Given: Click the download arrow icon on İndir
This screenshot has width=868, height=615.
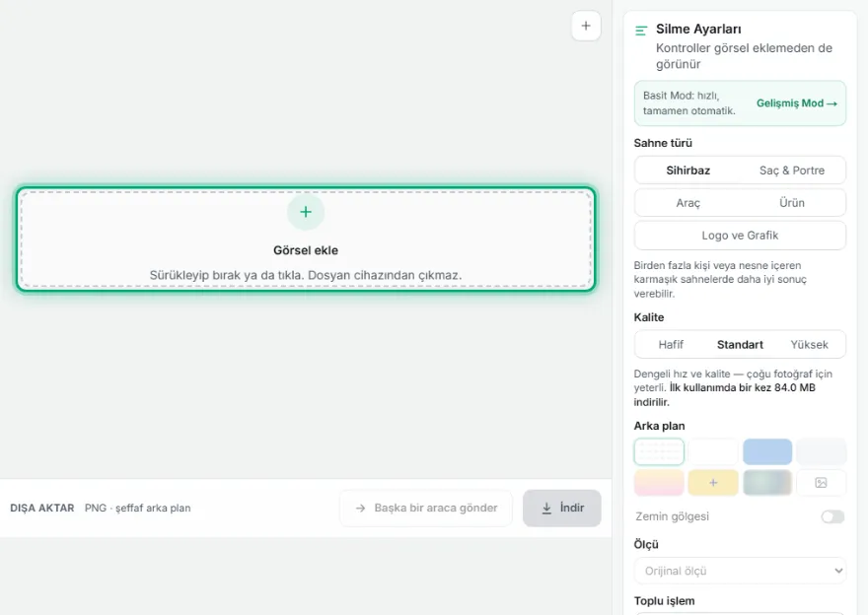Looking at the screenshot, I should tap(546, 509).
